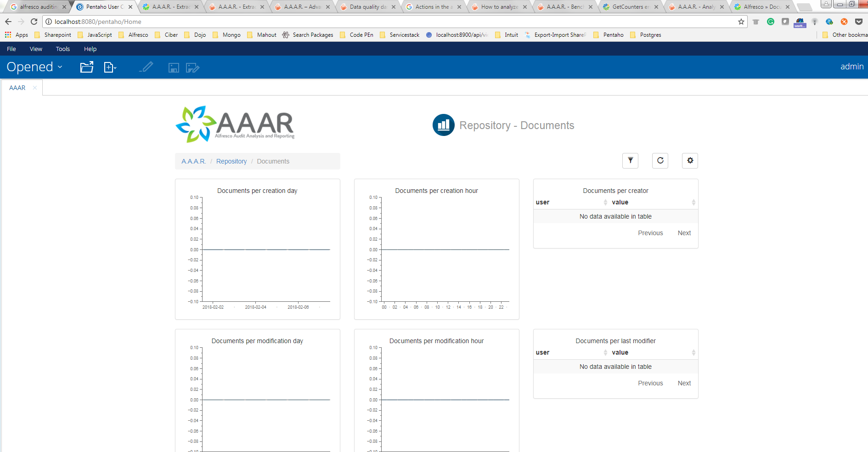Click the Edit pencil icon

tap(146, 67)
